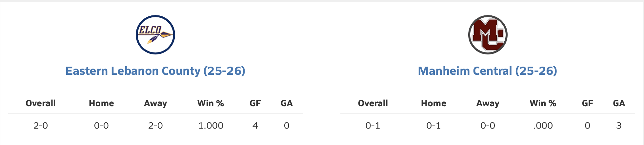
Task: Click ELCO win percentage 1.000 value
Action: pyautogui.click(x=211, y=126)
